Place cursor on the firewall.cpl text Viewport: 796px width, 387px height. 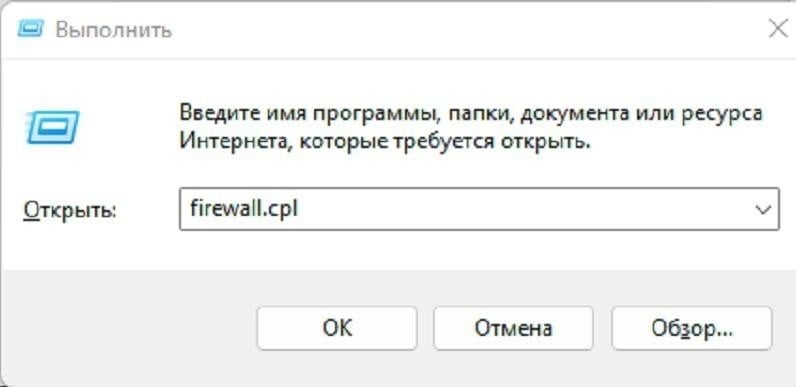pos(243,209)
